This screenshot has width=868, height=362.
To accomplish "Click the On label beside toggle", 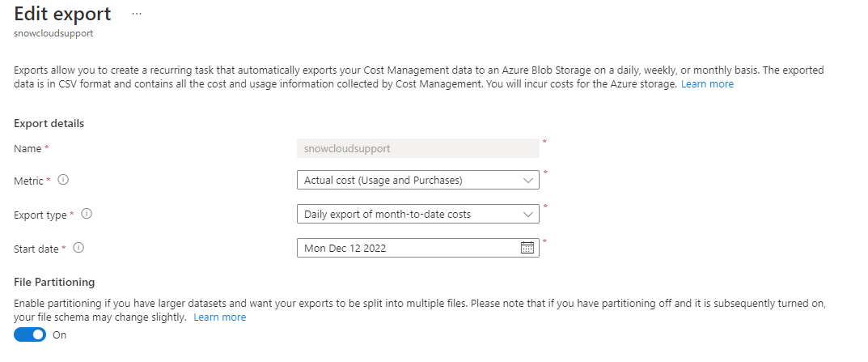I will tap(59, 334).
